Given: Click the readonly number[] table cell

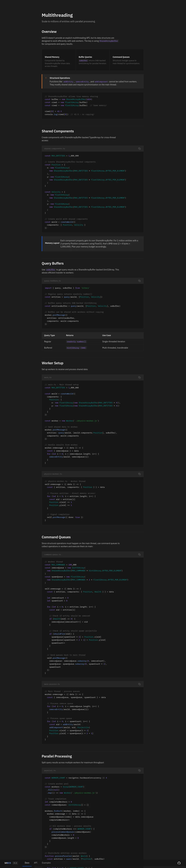Looking at the screenshot, I should pyautogui.click(x=76, y=342).
